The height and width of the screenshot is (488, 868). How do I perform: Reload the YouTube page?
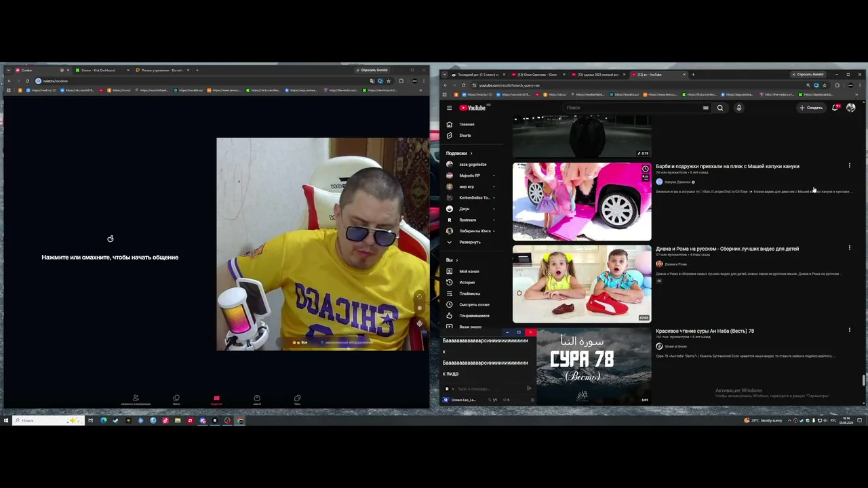click(x=463, y=85)
